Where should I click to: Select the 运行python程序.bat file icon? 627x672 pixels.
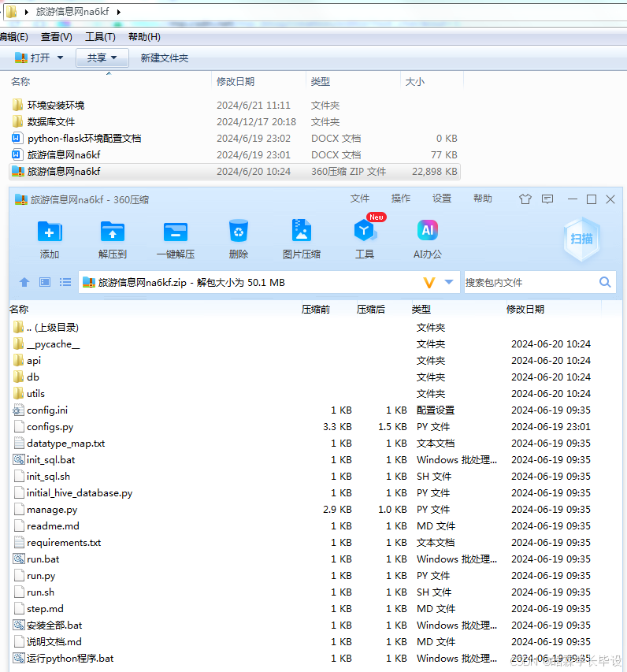click(18, 659)
